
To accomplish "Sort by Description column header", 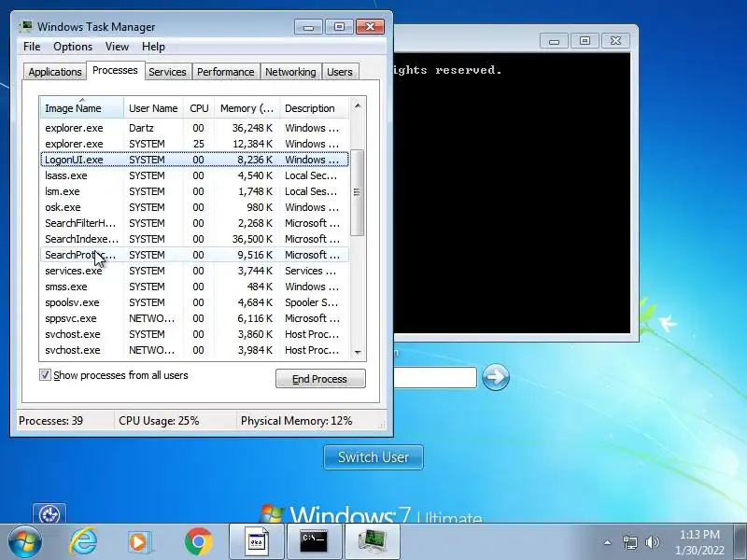I will point(314,108).
